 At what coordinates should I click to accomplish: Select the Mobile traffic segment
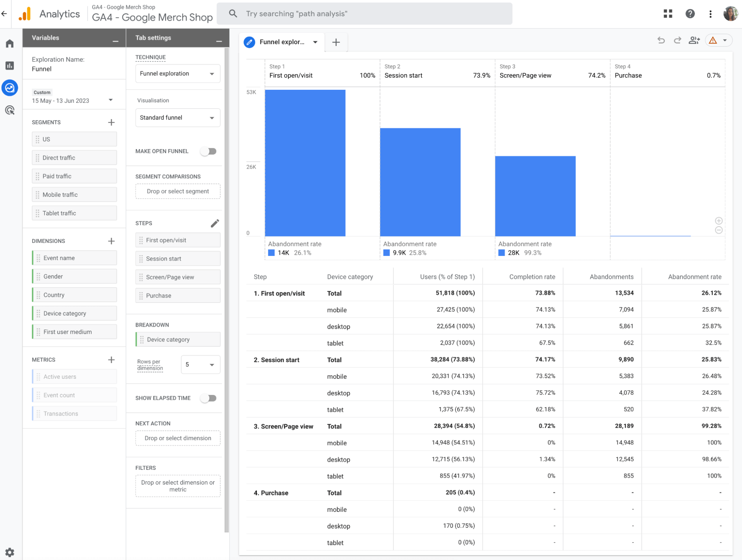(x=74, y=195)
